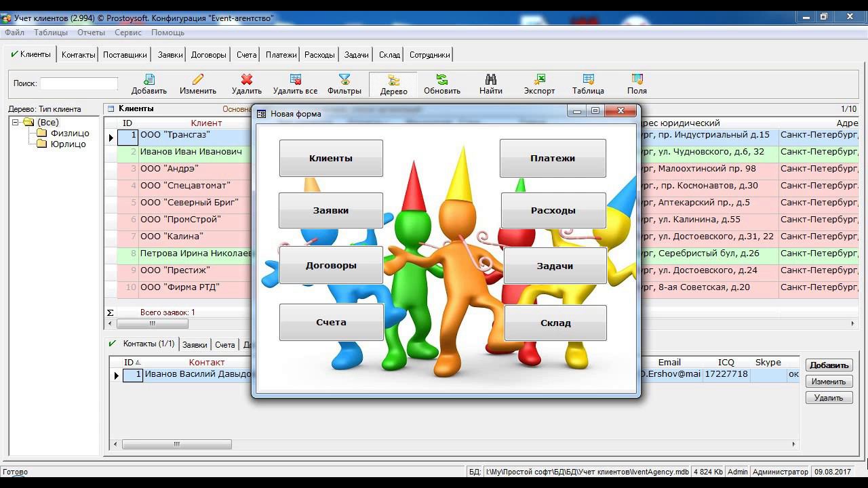Viewport: 868px width, 488px height.
Task: Click Добавить button in the contacts panel
Action: 829,365
